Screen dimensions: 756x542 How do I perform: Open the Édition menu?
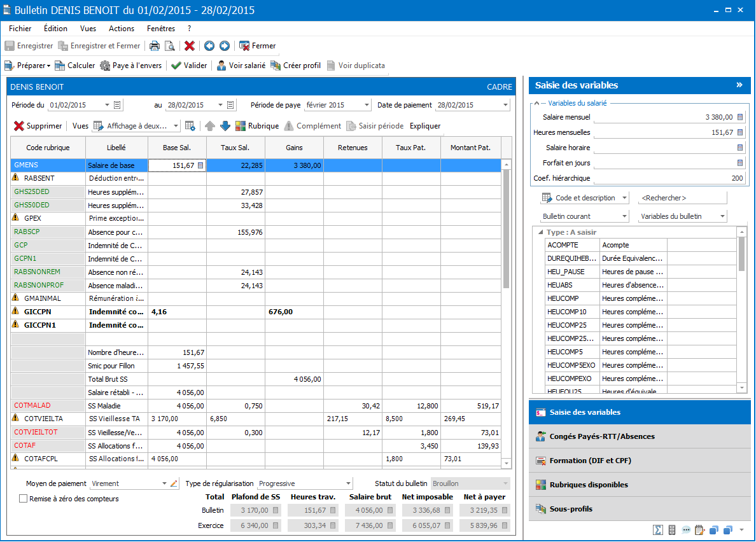click(x=55, y=29)
